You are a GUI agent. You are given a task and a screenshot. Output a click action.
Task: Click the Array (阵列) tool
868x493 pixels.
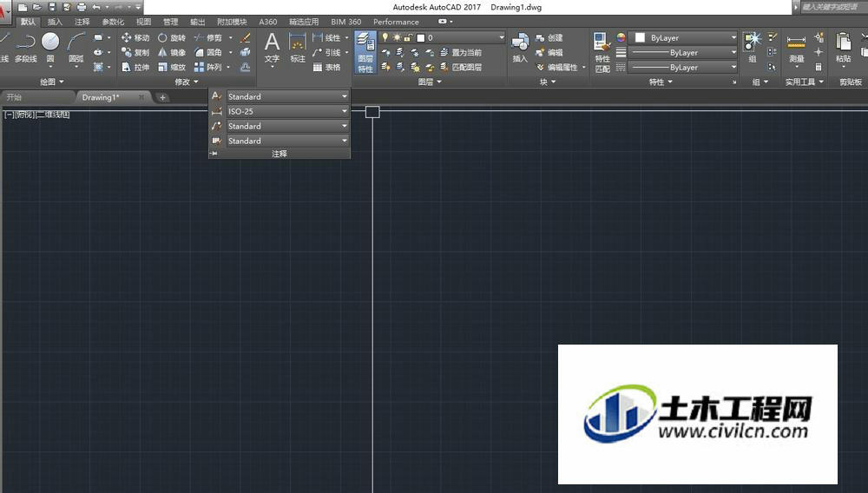click(208, 67)
